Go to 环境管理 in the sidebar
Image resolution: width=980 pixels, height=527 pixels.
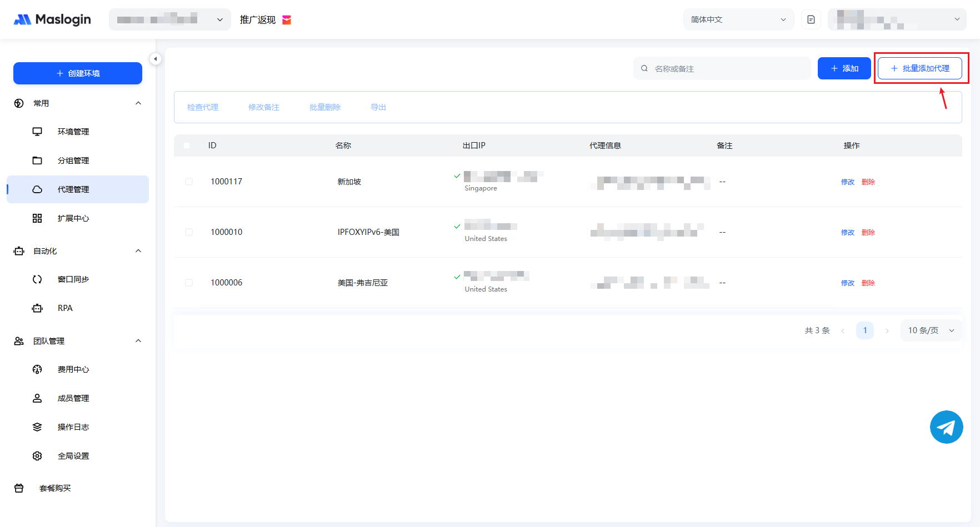coord(73,132)
